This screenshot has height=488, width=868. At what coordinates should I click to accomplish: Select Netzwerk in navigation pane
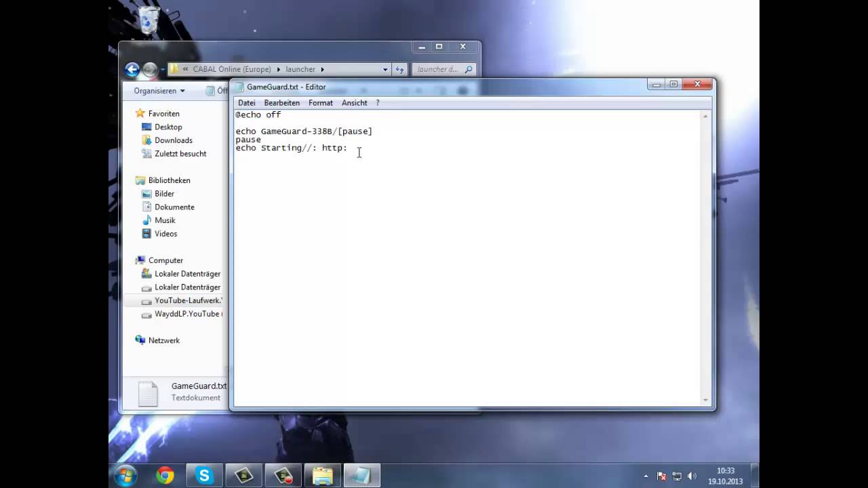(163, 340)
